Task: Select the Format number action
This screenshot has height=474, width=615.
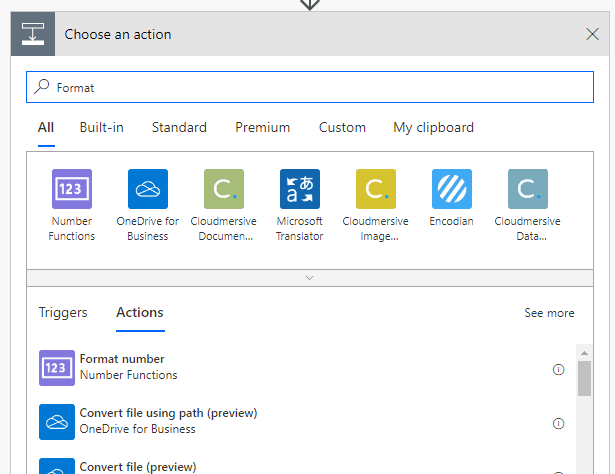Action: pyautogui.click(x=301, y=368)
